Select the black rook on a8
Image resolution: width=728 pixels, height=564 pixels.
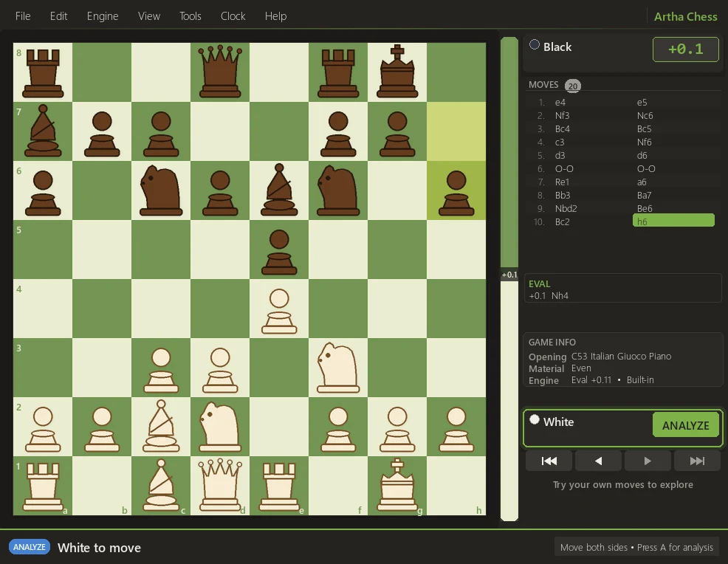point(43,72)
